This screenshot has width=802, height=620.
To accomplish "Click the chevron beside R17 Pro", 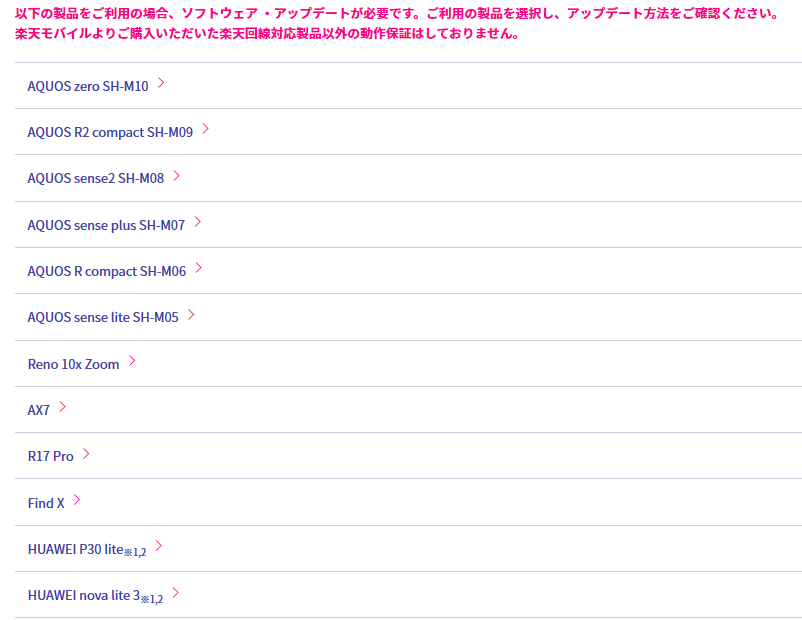I will (x=86, y=454).
